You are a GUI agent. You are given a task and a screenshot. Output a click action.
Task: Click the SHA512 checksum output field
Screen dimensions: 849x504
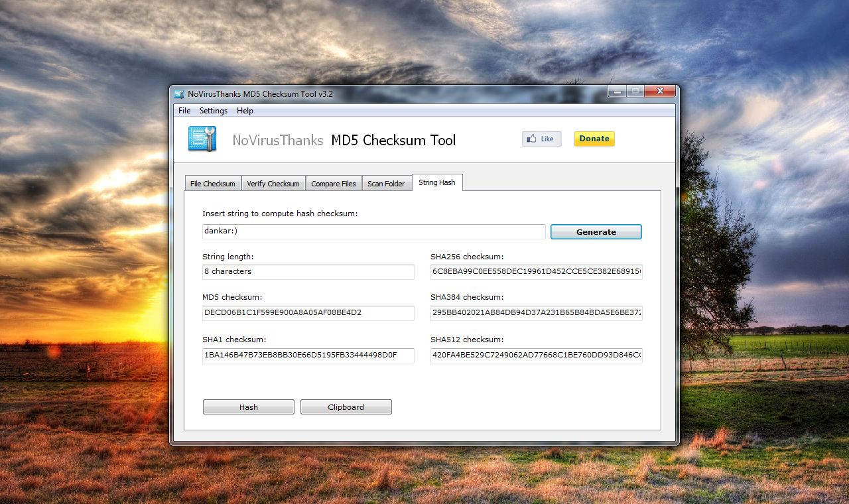pos(537,355)
